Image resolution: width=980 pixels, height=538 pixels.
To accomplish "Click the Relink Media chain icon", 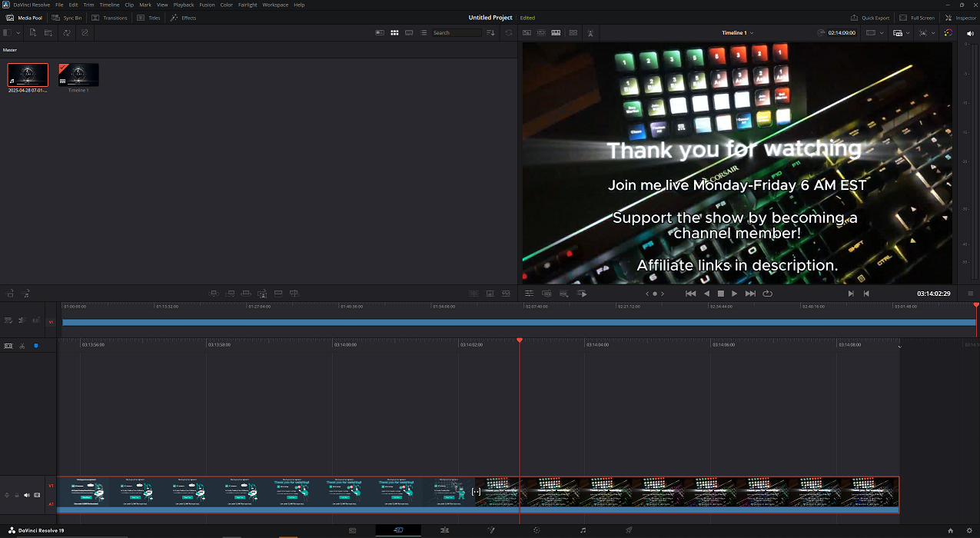I will [85, 32].
